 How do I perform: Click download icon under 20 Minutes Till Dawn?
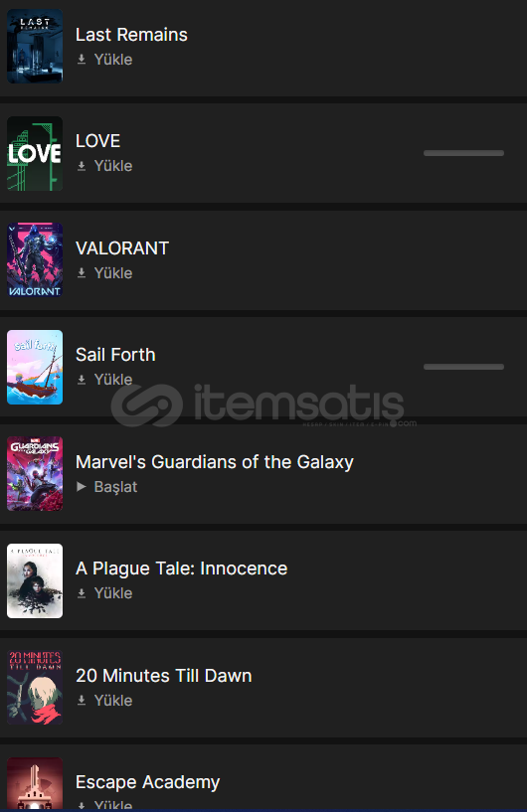(x=82, y=701)
